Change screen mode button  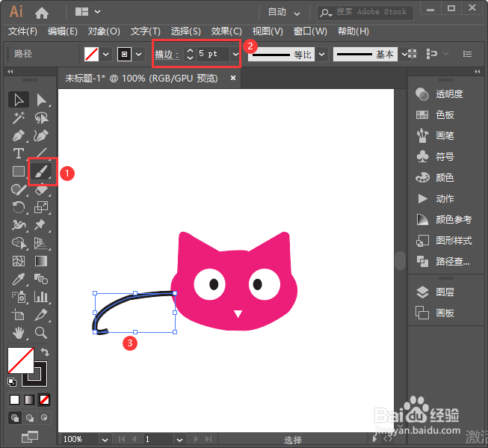(x=30, y=437)
